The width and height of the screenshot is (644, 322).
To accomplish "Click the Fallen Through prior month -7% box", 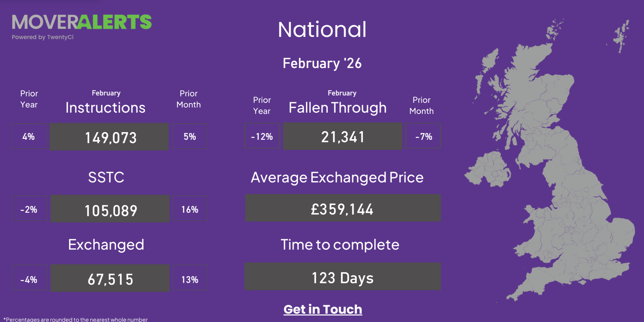I will click(x=423, y=136).
